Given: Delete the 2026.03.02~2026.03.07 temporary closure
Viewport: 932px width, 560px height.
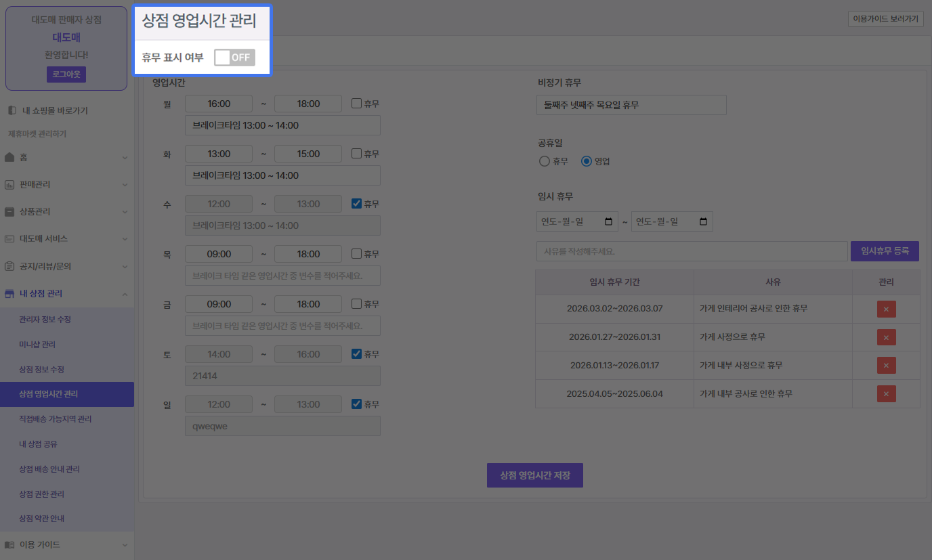Looking at the screenshot, I should (x=886, y=309).
